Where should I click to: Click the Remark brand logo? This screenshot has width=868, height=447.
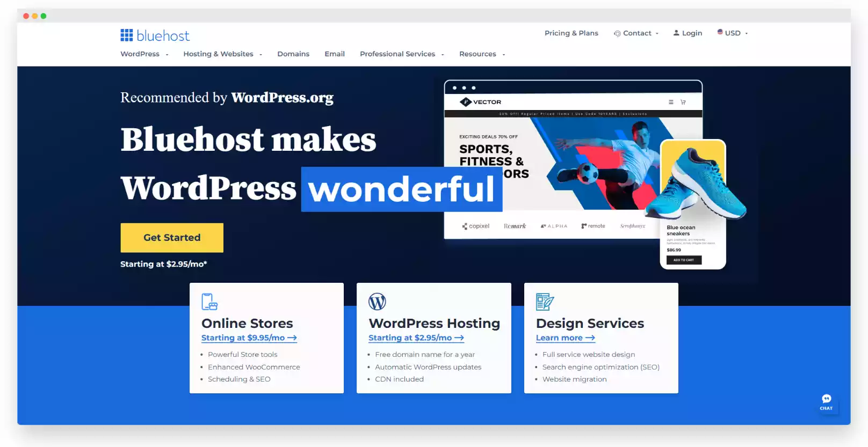[515, 226]
